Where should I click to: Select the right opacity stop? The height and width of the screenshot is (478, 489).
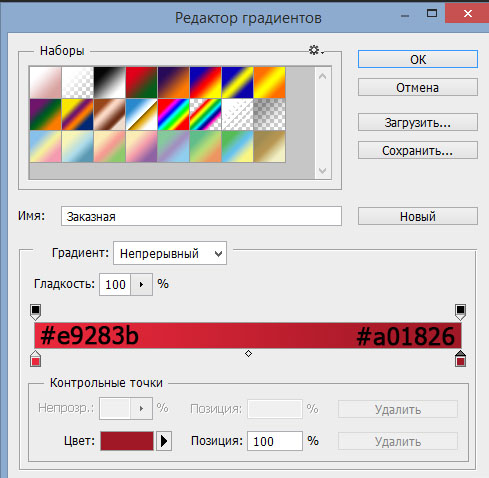tap(460, 312)
